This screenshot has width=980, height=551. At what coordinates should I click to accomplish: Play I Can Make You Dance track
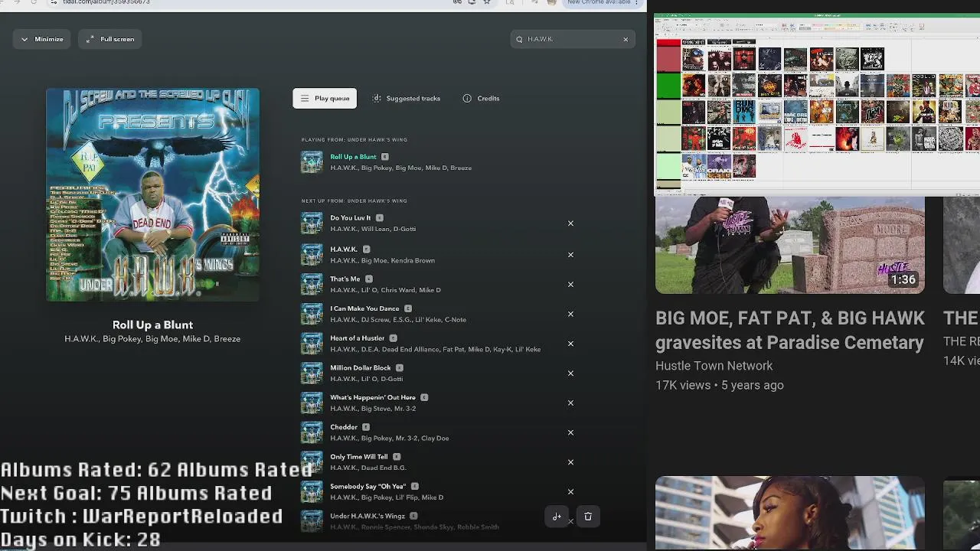(x=364, y=308)
